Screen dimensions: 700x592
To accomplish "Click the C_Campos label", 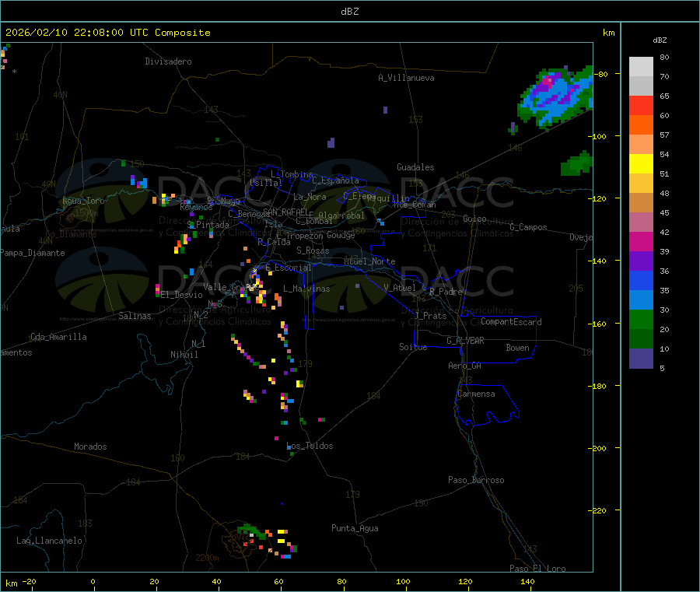I will click(x=529, y=227).
